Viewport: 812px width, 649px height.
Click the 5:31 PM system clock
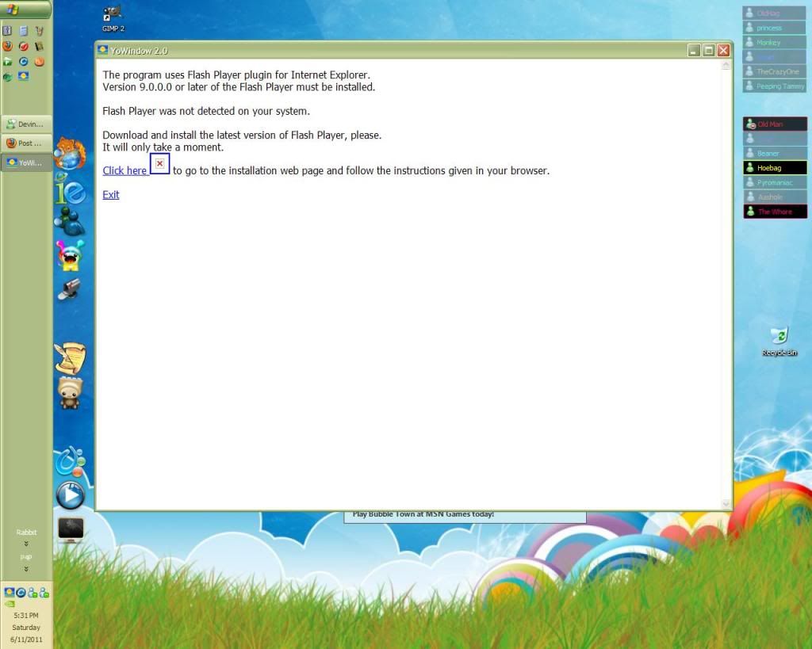click(26, 616)
